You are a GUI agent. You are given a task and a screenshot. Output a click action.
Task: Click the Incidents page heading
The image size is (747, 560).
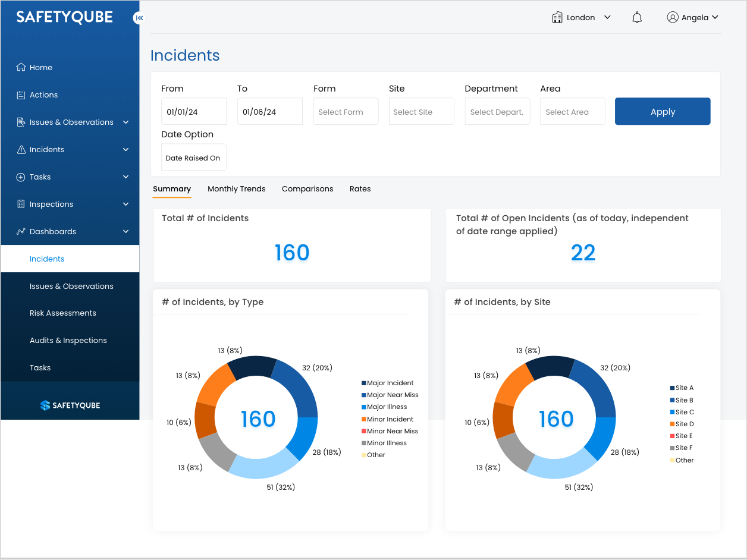click(x=185, y=55)
